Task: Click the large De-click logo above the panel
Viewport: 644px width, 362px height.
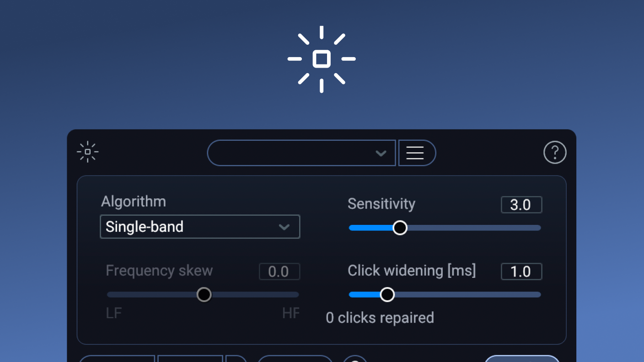Action: (x=322, y=59)
